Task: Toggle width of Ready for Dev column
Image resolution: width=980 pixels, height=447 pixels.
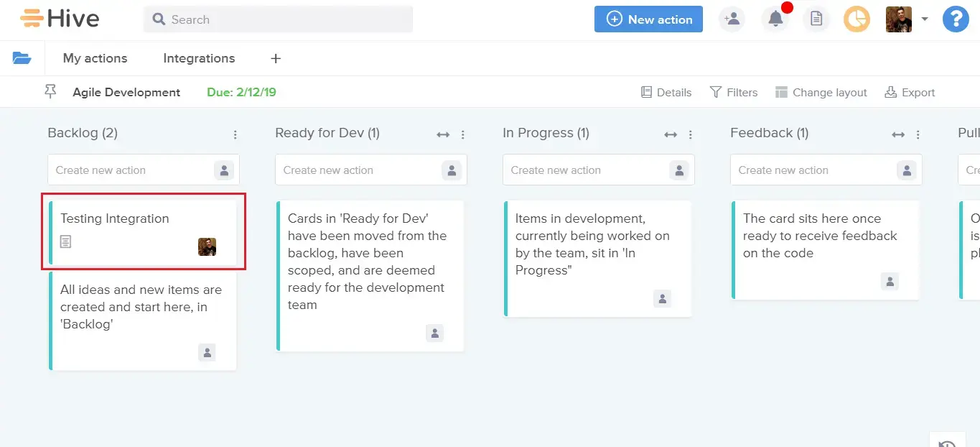Action: coord(443,134)
